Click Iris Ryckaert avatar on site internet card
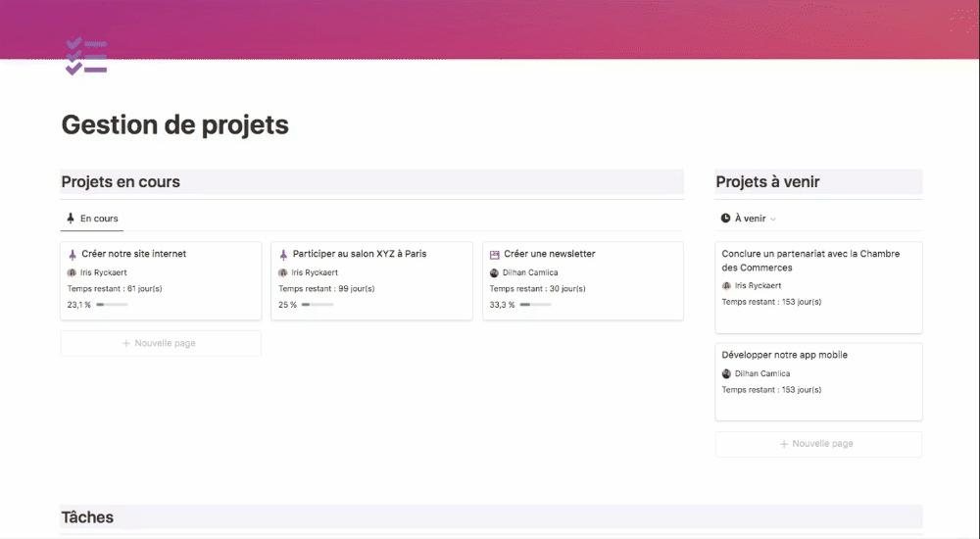 click(x=72, y=272)
